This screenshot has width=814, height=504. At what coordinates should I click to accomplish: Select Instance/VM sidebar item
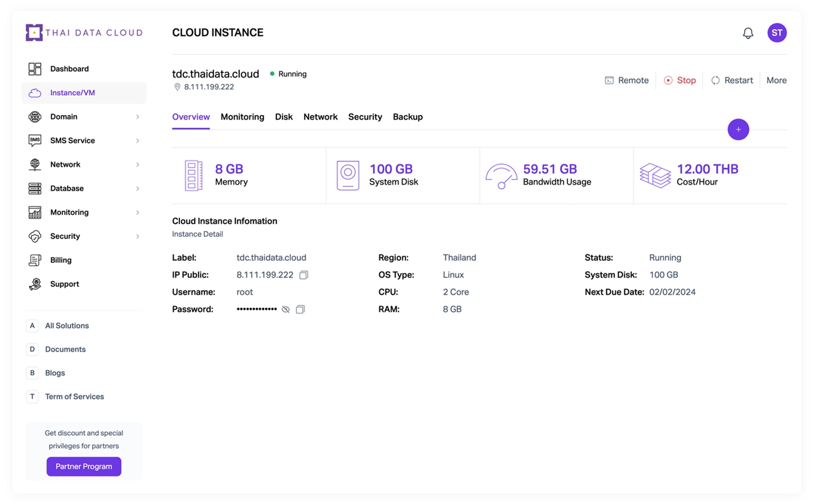point(84,93)
